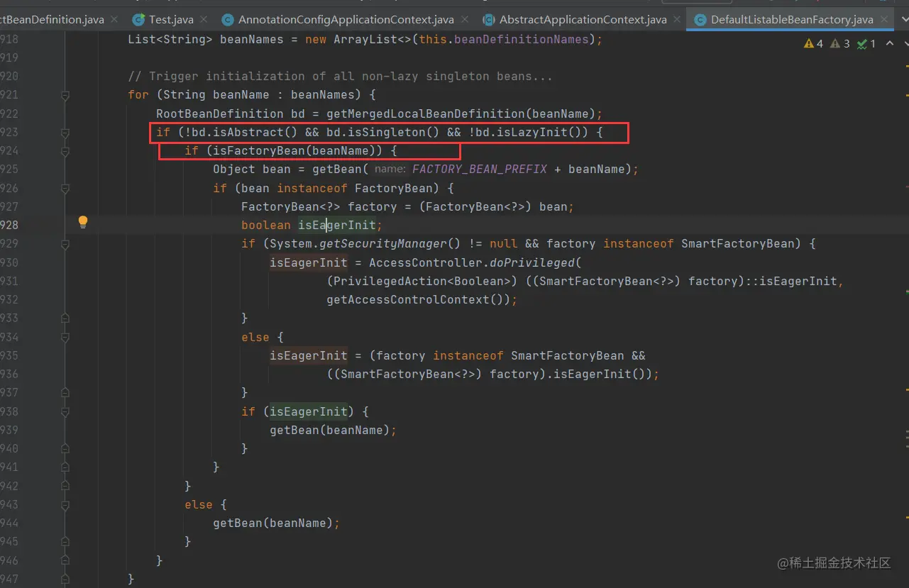Viewport: 909px width, 588px height.
Task: Click the "Trigger initialization" comment line
Action: (x=340, y=76)
